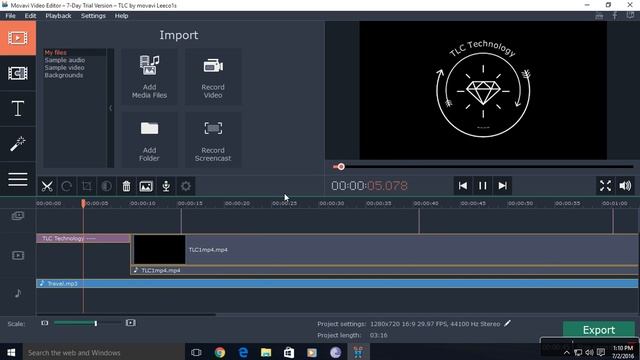Open File Explorer from the taskbar
The image size is (640, 360).
tap(266, 352)
